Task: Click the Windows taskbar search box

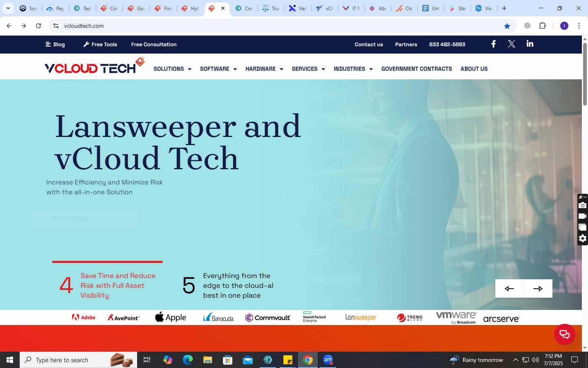Action: [x=78, y=360]
